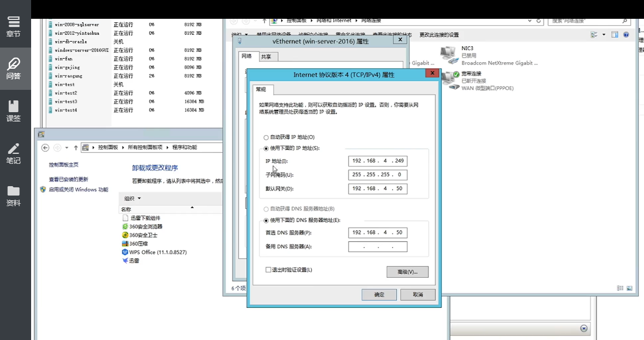Open the 组织 dropdown in Programs window
The width and height of the screenshot is (644, 340).
132,198
